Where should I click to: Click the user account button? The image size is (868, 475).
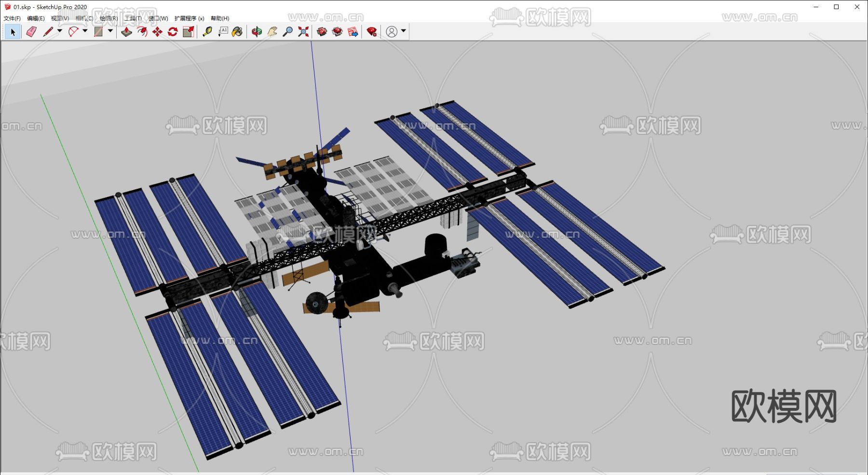(x=392, y=32)
